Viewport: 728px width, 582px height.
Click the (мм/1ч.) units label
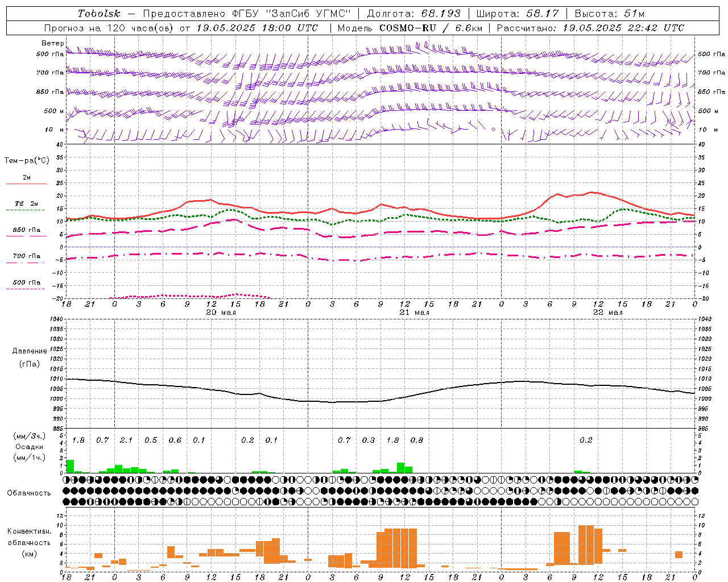(30, 457)
